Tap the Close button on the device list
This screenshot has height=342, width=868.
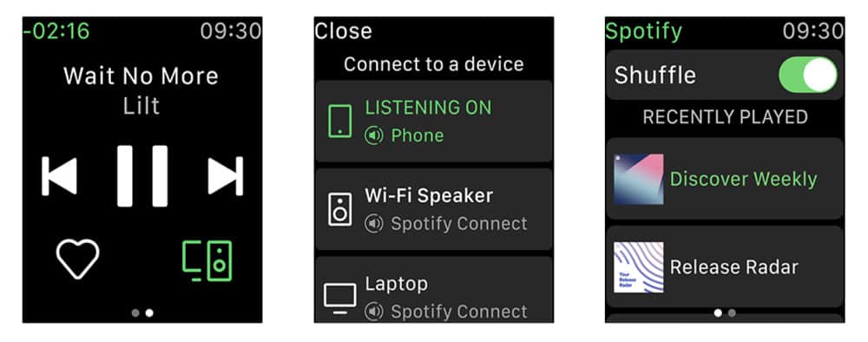tap(343, 31)
